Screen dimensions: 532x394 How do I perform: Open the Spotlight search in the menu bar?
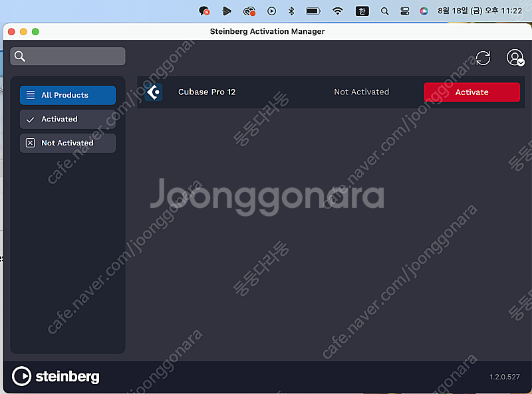click(x=384, y=11)
